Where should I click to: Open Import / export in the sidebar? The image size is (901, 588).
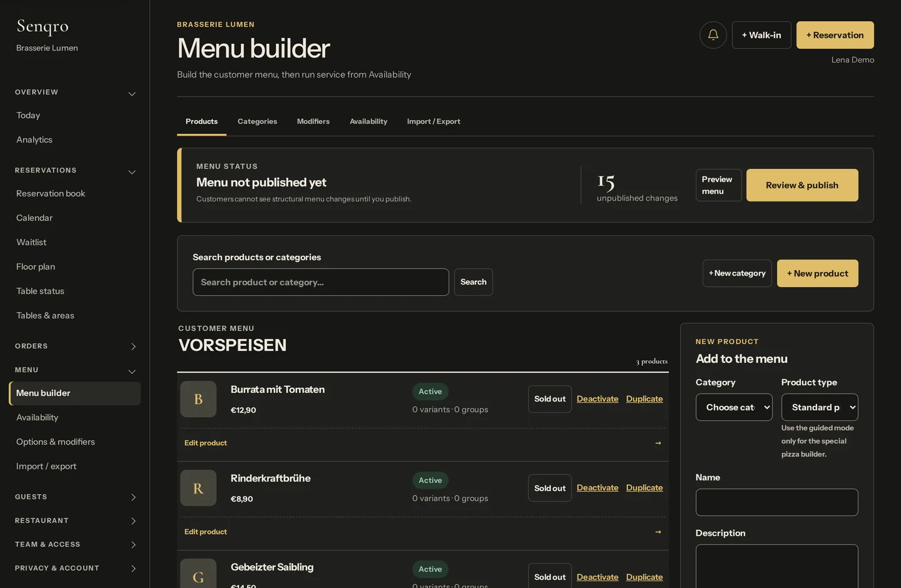click(75, 467)
